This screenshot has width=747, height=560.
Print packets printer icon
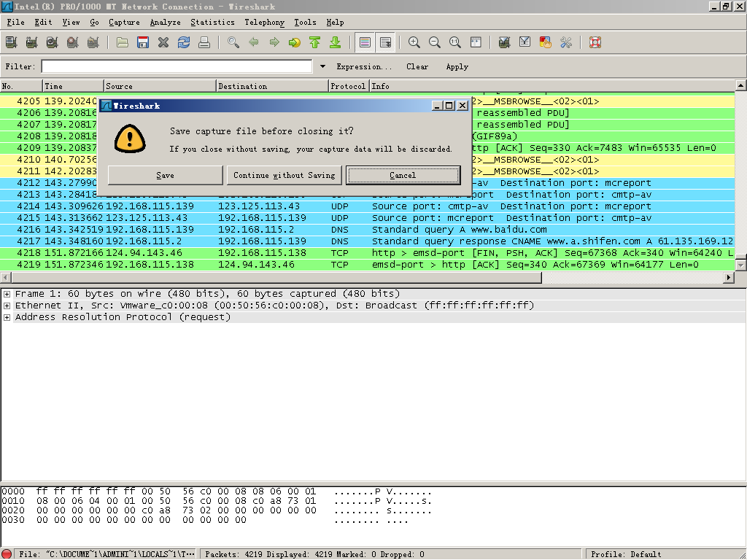point(204,42)
